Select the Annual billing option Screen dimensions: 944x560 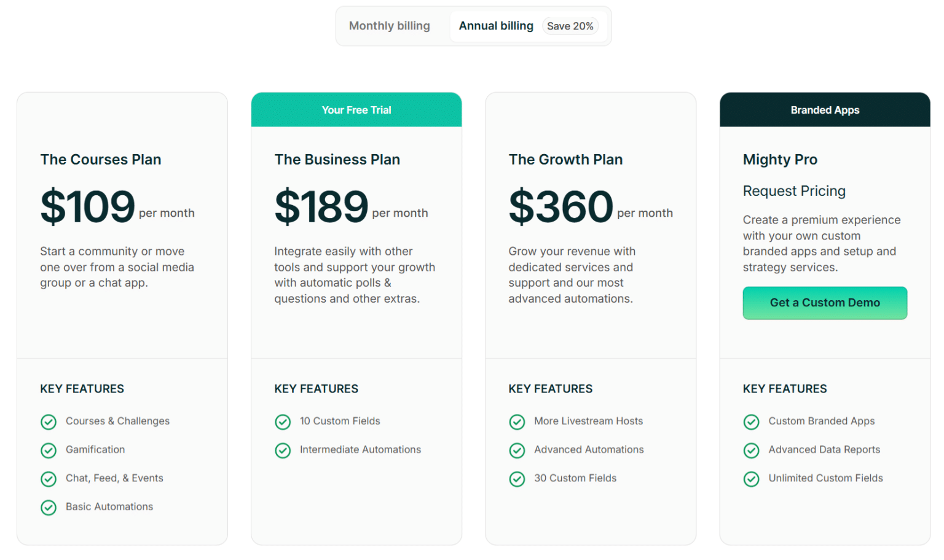(495, 26)
